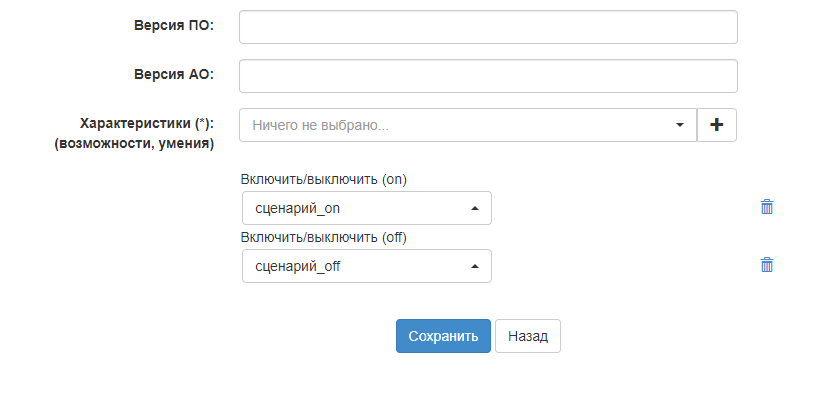Focus the Версия ПО text field
This screenshot has height=413, width=828.
pyautogui.click(x=488, y=27)
